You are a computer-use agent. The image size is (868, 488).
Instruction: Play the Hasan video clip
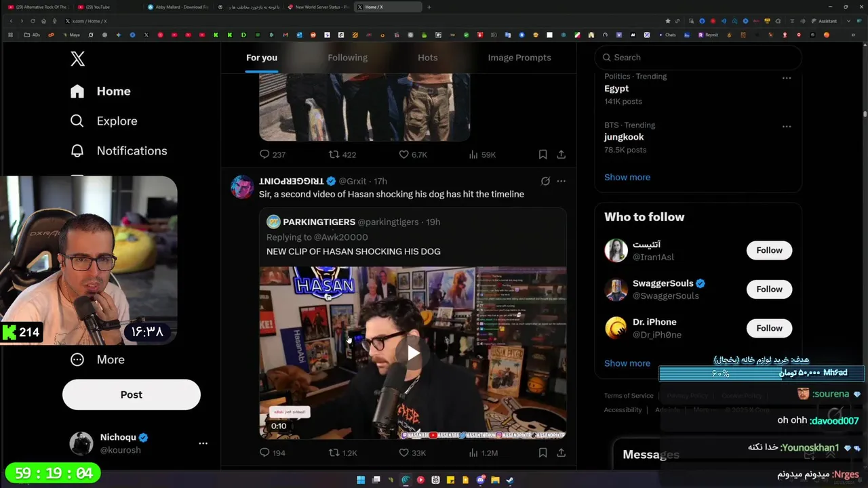pos(413,352)
